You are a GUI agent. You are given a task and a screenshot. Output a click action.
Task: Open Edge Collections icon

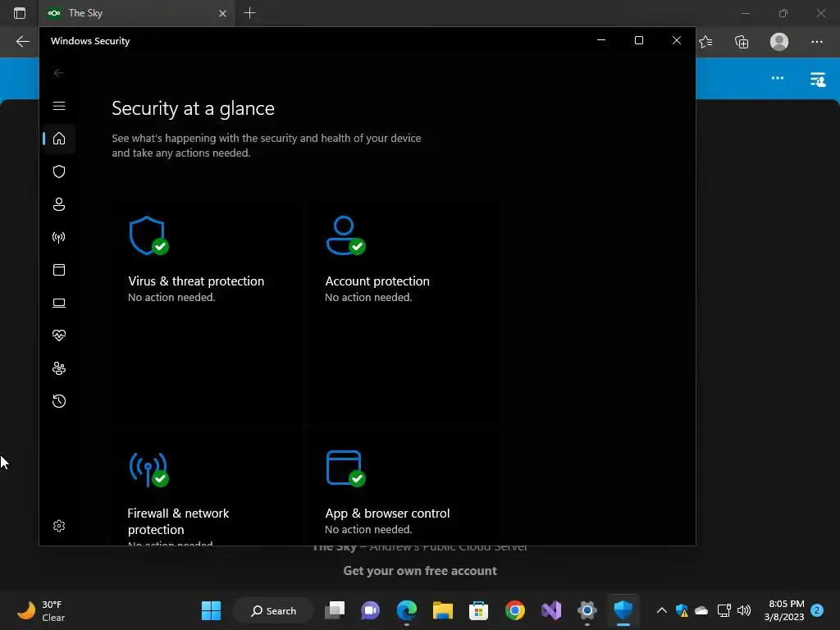pyautogui.click(x=742, y=42)
